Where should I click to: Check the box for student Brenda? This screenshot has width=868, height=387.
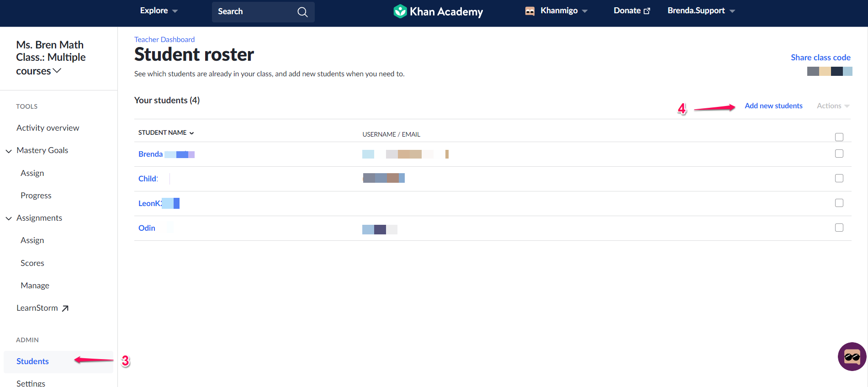click(x=839, y=154)
